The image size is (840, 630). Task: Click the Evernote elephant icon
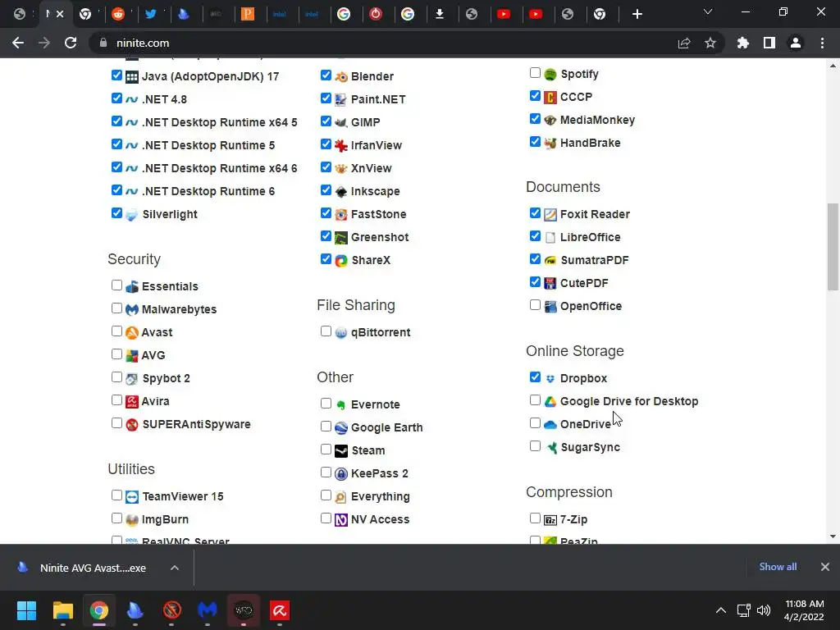tap(341, 405)
